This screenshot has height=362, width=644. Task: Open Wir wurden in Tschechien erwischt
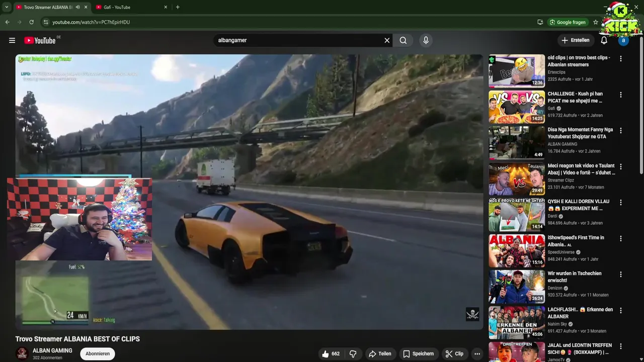[x=575, y=277]
